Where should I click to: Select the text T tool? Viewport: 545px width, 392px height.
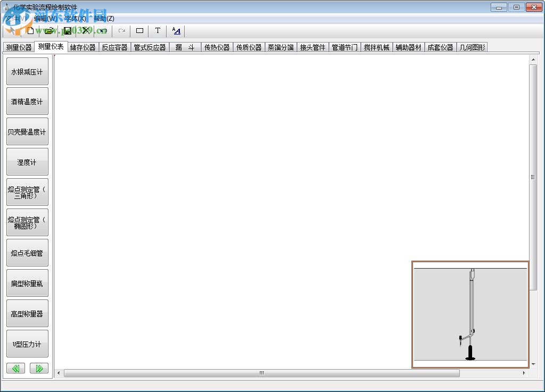pyautogui.click(x=158, y=31)
